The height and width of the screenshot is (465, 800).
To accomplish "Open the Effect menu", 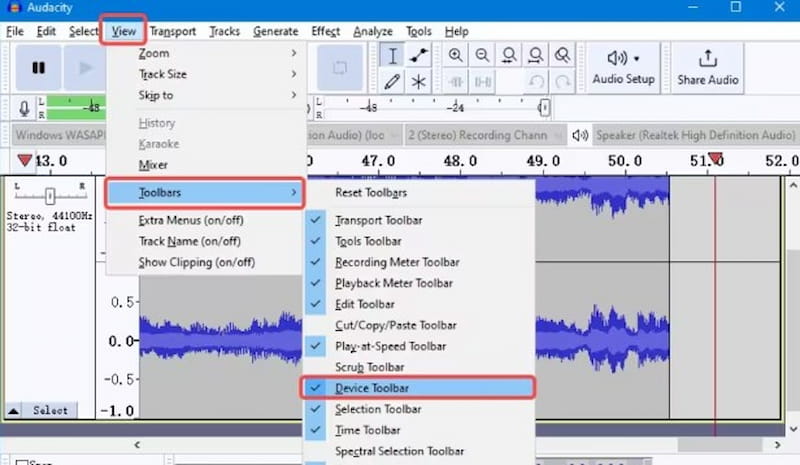I will 326,31.
